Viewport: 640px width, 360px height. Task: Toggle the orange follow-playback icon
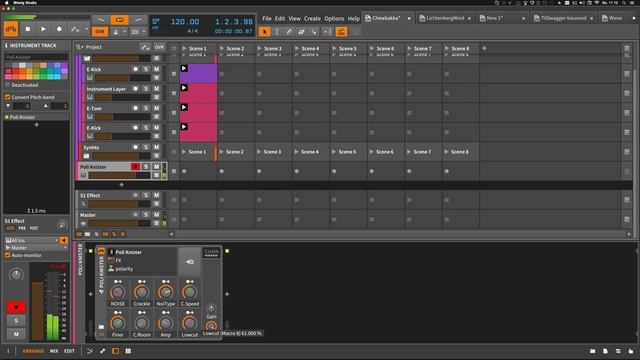coord(342,31)
